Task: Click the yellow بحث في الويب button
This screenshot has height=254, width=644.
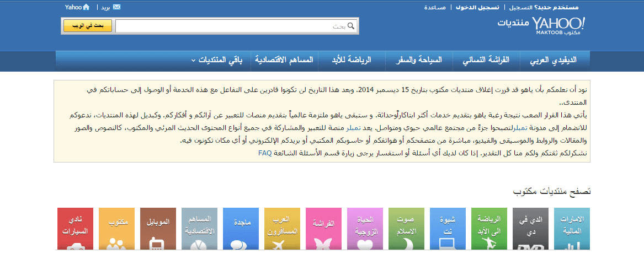Action: (88, 26)
